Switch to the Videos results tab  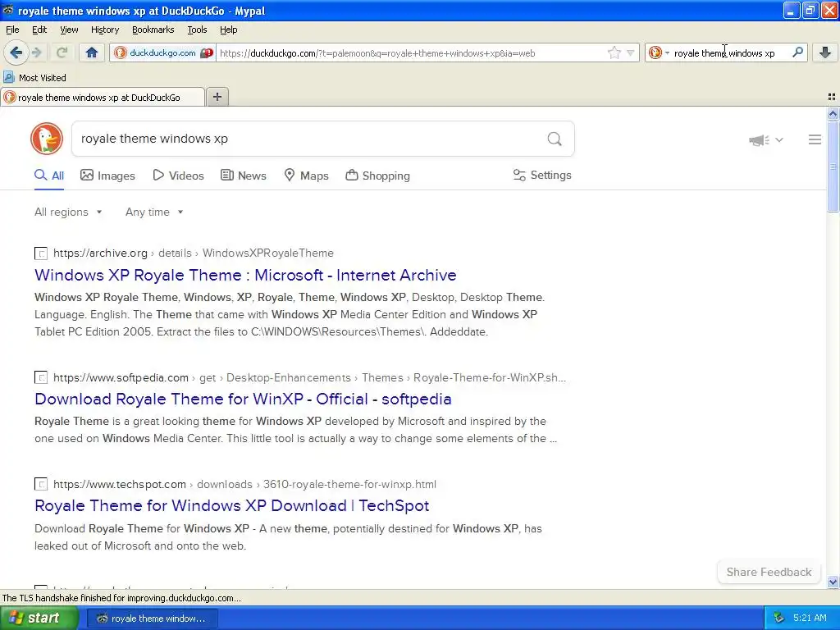coord(178,176)
